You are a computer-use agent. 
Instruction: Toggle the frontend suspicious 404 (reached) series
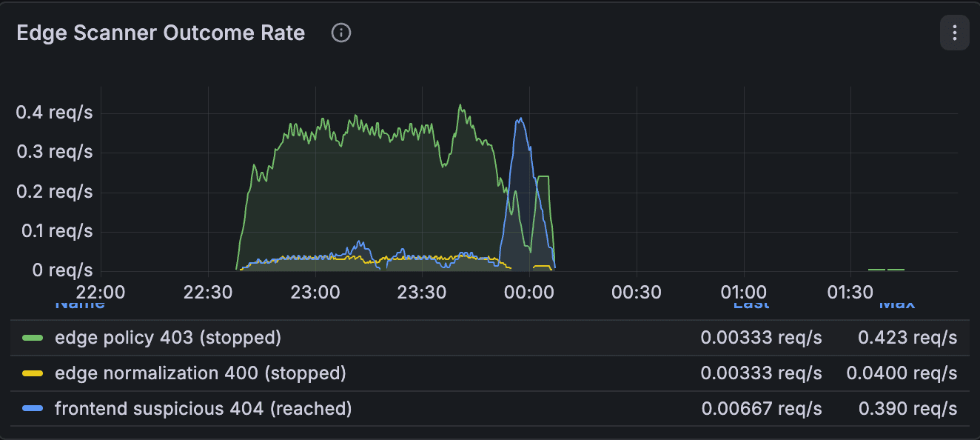point(204,408)
